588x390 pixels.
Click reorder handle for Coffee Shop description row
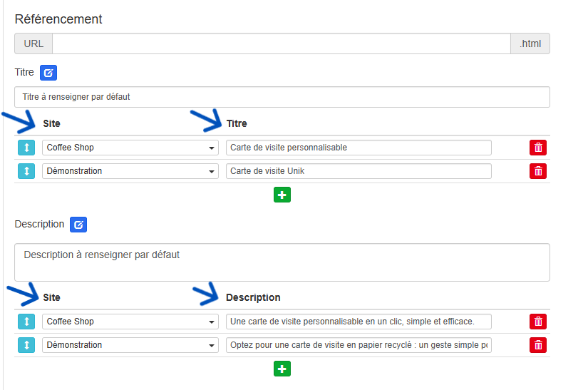(x=26, y=322)
